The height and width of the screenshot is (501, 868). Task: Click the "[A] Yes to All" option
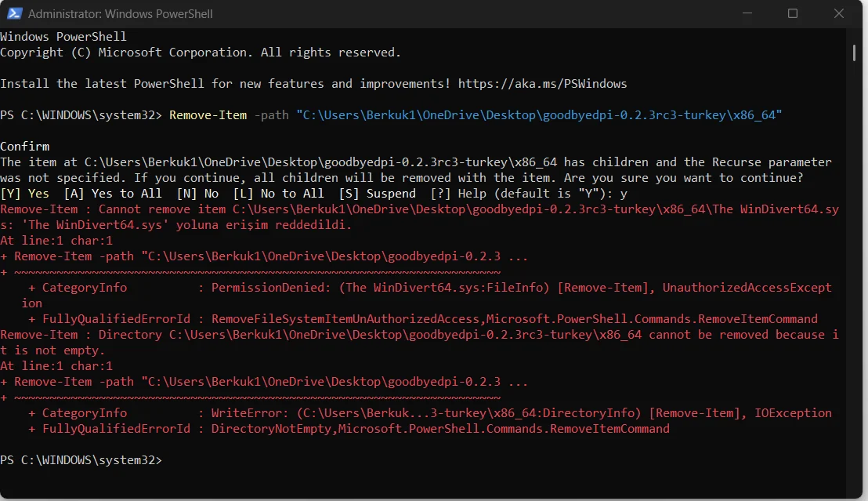113,194
